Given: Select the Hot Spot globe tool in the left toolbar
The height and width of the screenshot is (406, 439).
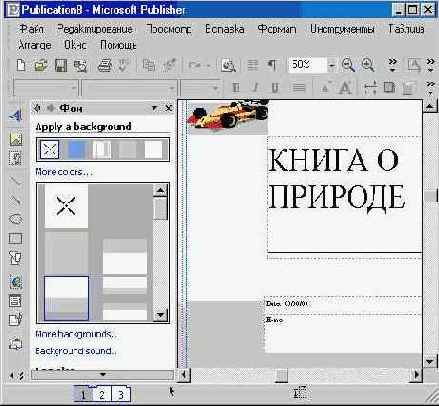Looking at the screenshot, I should click(x=15, y=282).
